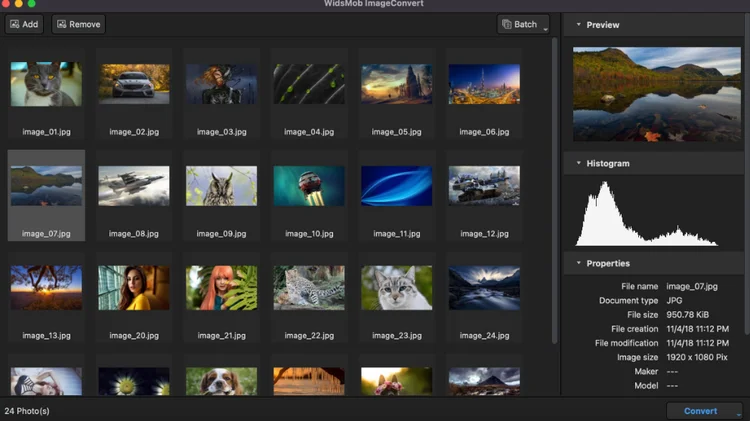Select the fighter jet thumbnail image_08.jpg

134,186
